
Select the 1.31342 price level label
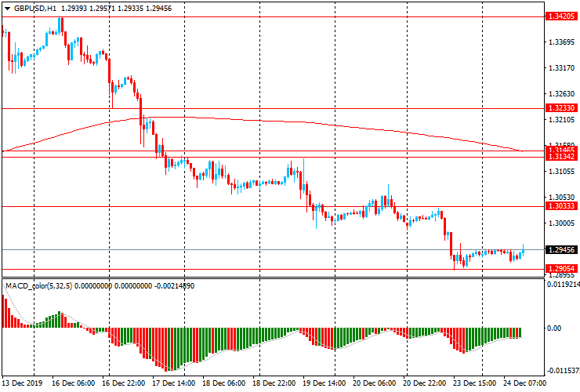(x=561, y=157)
